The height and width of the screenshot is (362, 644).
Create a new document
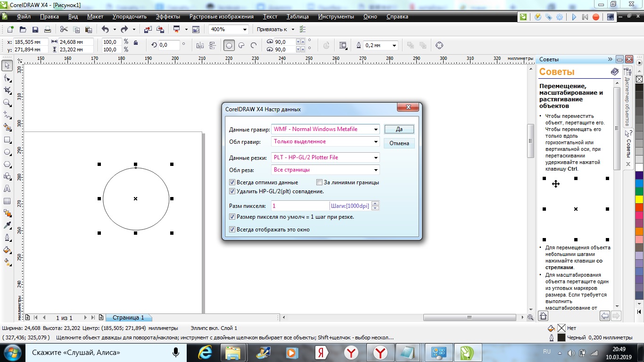[x=10, y=29]
